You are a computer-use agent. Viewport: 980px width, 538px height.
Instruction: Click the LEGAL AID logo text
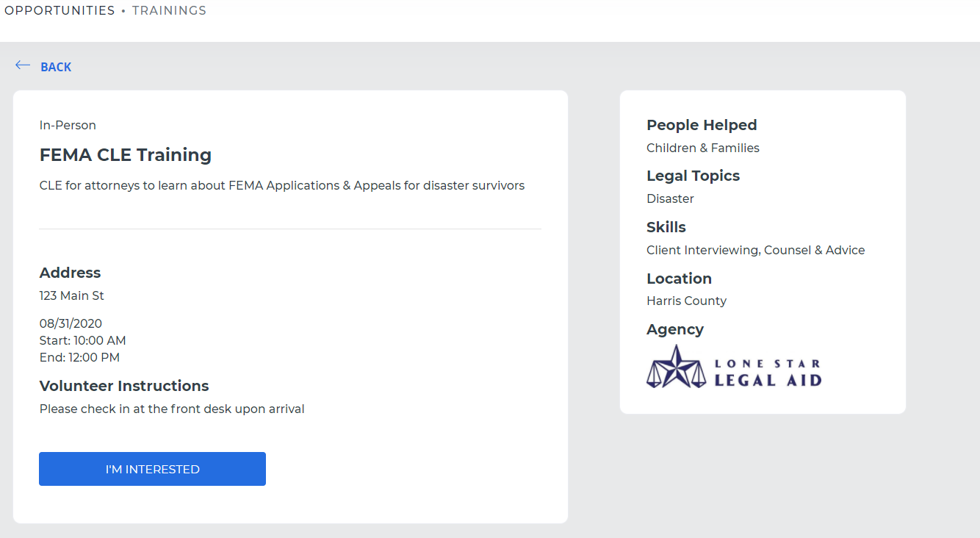click(x=768, y=380)
